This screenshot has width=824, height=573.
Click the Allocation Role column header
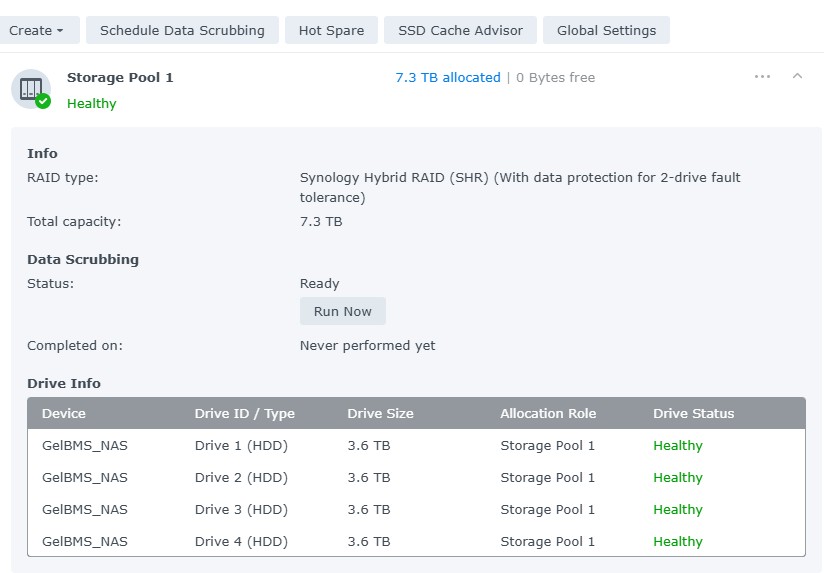(x=548, y=414)
